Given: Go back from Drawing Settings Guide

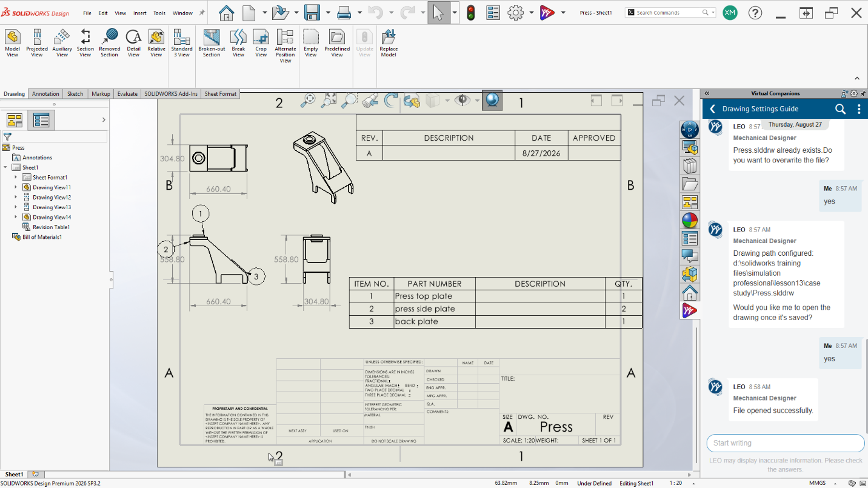Looking at the screenshot, I should 712,109.
